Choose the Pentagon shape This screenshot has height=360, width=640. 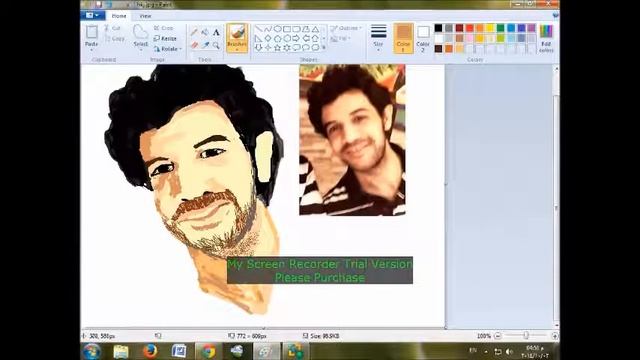tap(277, 38)
